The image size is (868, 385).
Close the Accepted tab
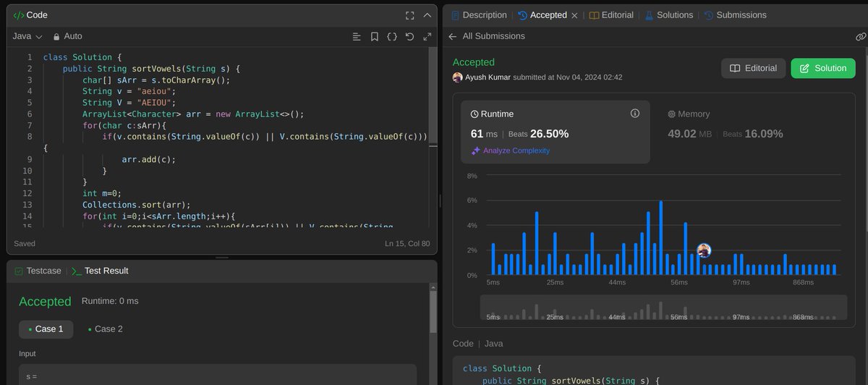pos(574,15)
